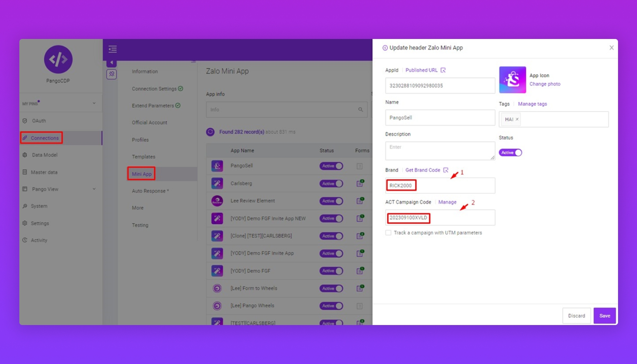This screenshot has height=364, width=637.
Task: Click the search magnifier icon
Action: 360,110
